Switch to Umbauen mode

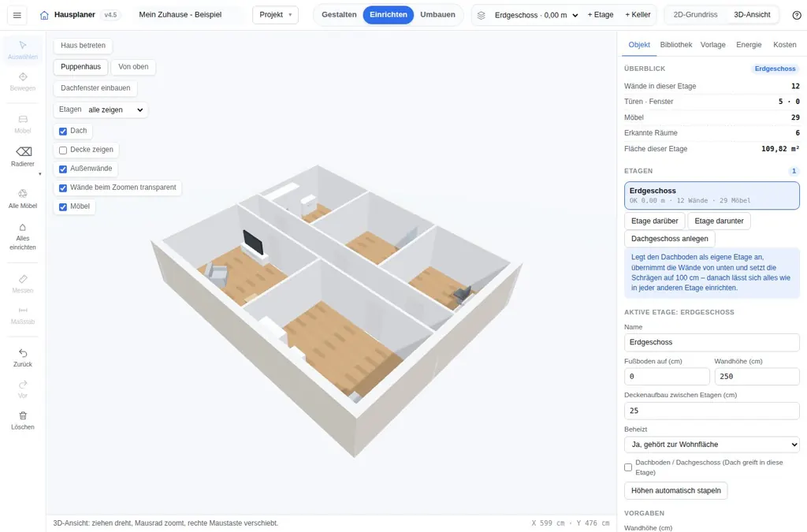[437, 15]
